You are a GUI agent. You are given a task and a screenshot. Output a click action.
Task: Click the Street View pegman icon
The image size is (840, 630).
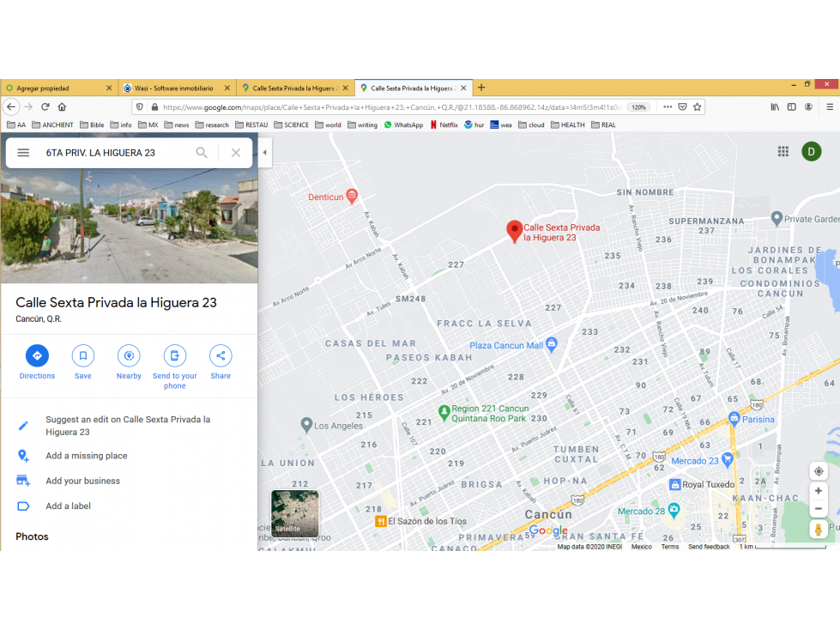[x=818, y=529]
